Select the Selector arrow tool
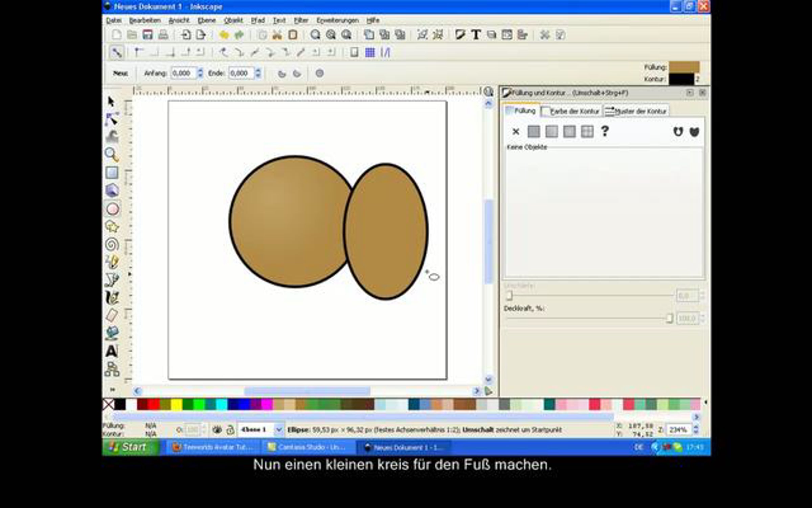Viewport: 812px width, 508px height. 111,102
